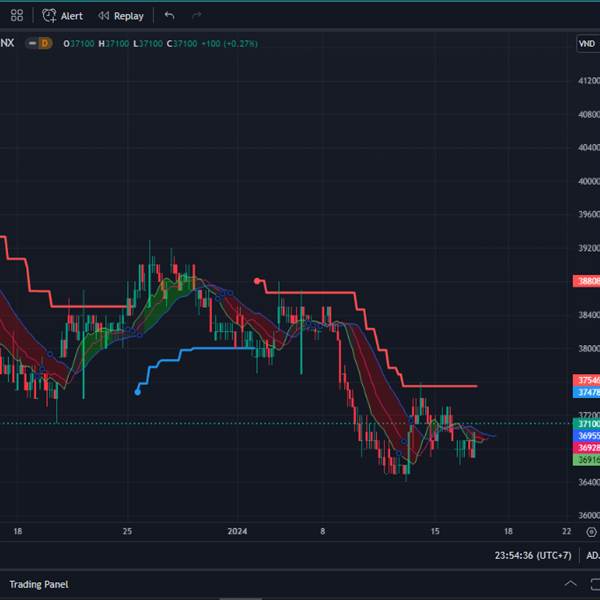Click the green 37100 last price label
The width and height of the screenshot is (600, 600).
[586, 424]
